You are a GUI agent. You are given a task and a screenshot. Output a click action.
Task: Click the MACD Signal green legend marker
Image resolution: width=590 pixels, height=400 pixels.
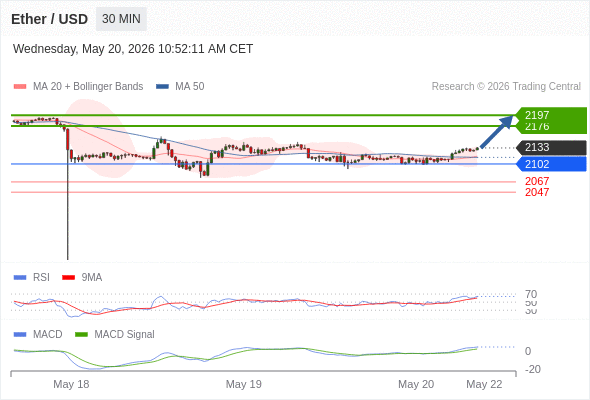(x=81, y=334)
